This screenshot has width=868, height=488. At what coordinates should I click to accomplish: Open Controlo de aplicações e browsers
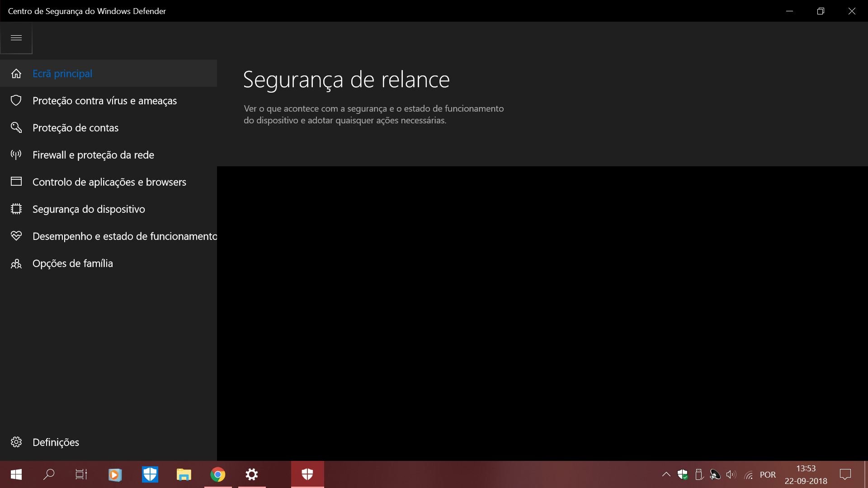(x=108, y=182)
